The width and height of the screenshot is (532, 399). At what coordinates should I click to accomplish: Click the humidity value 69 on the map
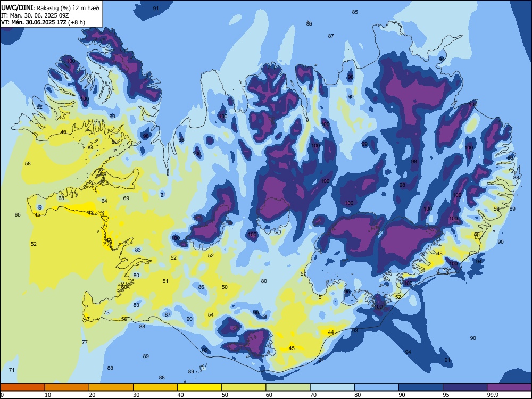pos(126,198)
